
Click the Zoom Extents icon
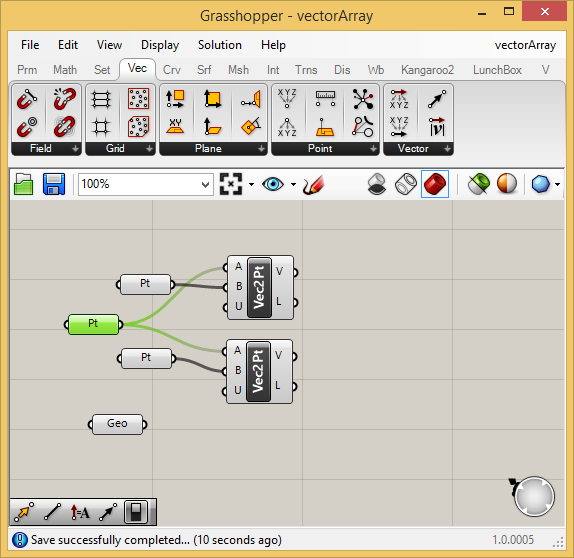pyautogui.click(x=231, y=184)
